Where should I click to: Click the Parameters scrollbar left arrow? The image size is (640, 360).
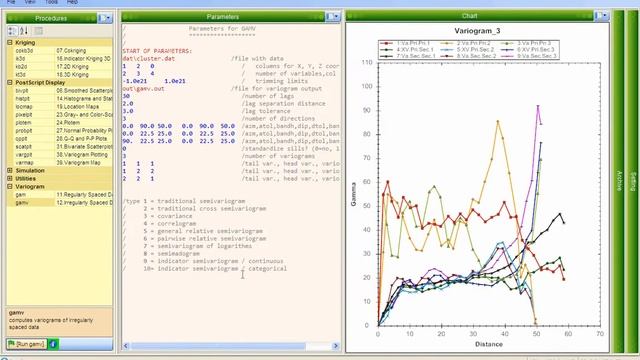point(126,346)
